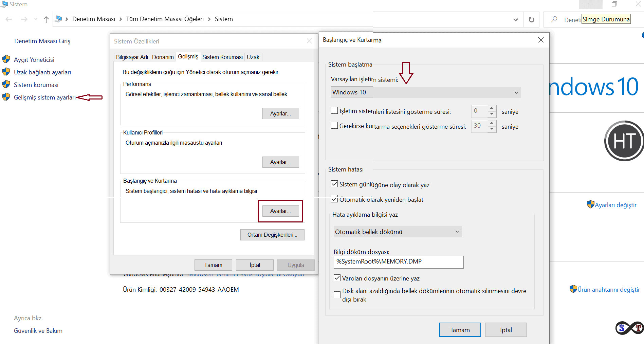Decrease recovery options display time

(492, 129)
